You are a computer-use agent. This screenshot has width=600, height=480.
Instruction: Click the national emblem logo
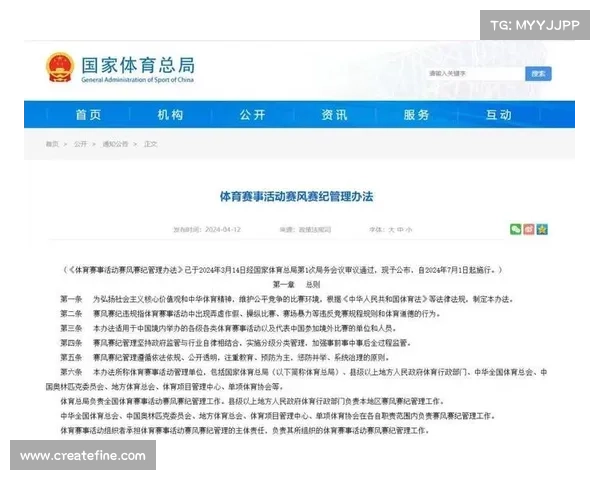pos(60,67)
